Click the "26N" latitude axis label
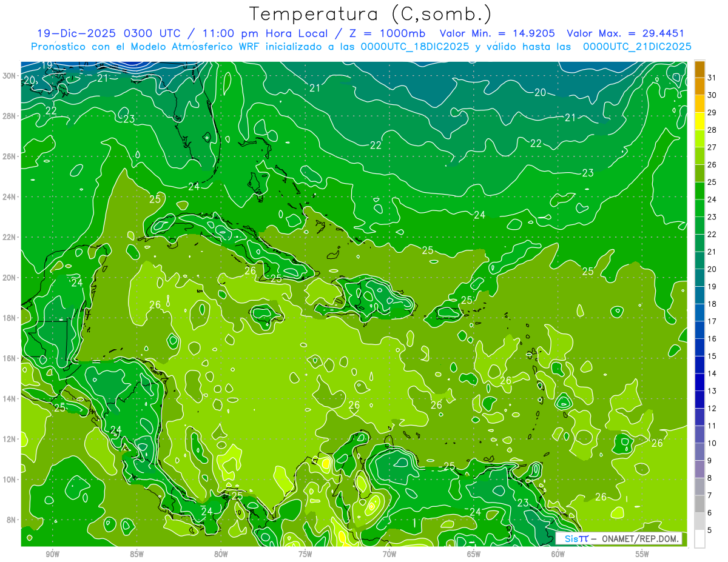This screenshot has height=562, width=728. 8,156
